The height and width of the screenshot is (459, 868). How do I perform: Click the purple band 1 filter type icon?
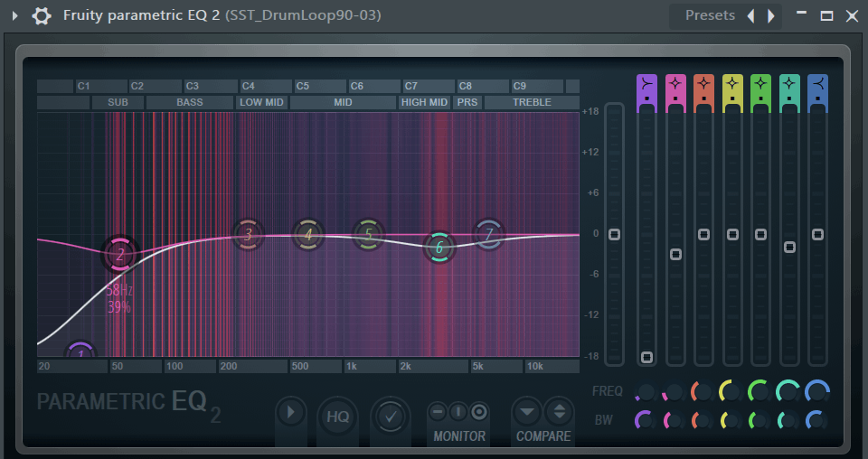click(x=646, y=85)
